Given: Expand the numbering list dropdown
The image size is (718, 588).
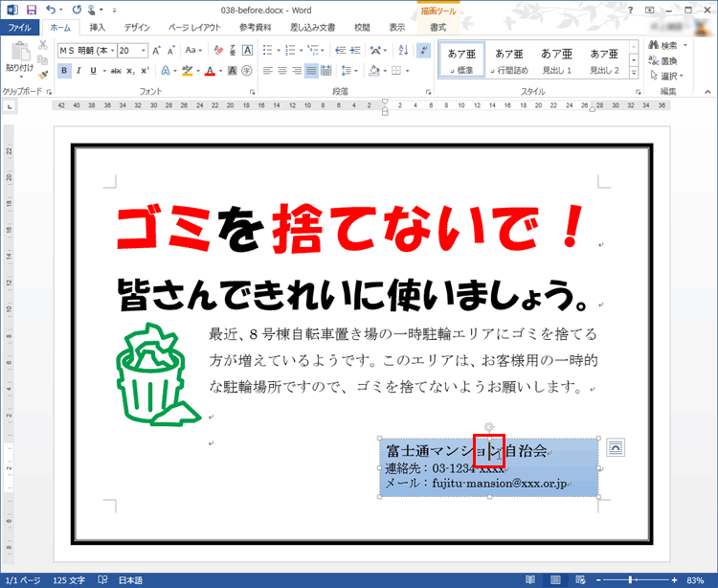Looking at the screenshot, I should coord(301,51).
